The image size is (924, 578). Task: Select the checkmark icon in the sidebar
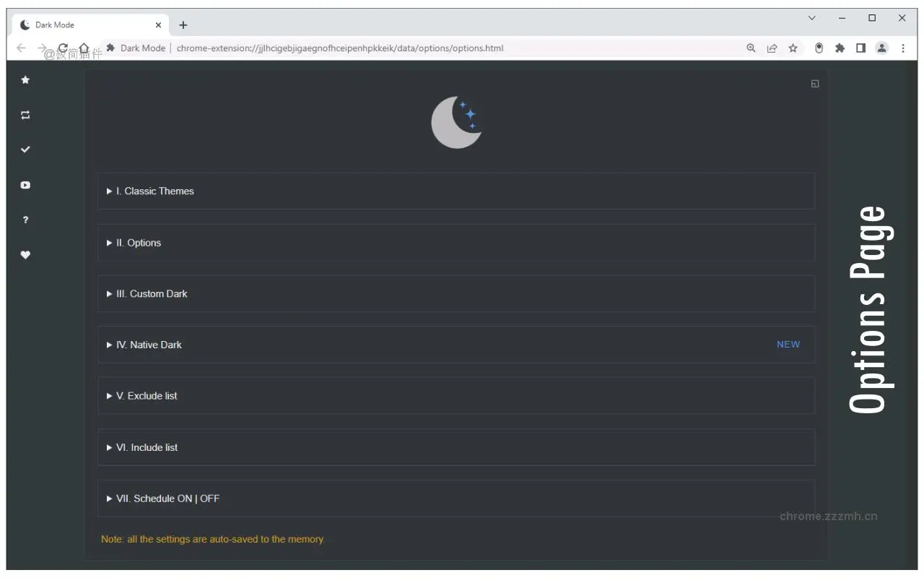pyautogui.click(x=25, y=150)
